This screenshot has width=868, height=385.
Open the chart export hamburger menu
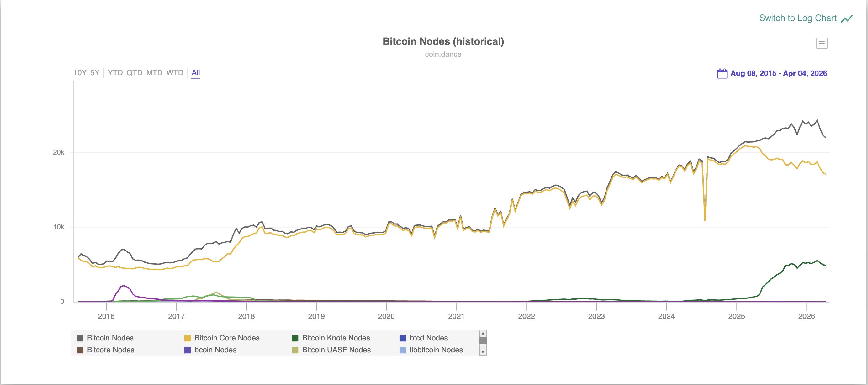pos(822,43)
